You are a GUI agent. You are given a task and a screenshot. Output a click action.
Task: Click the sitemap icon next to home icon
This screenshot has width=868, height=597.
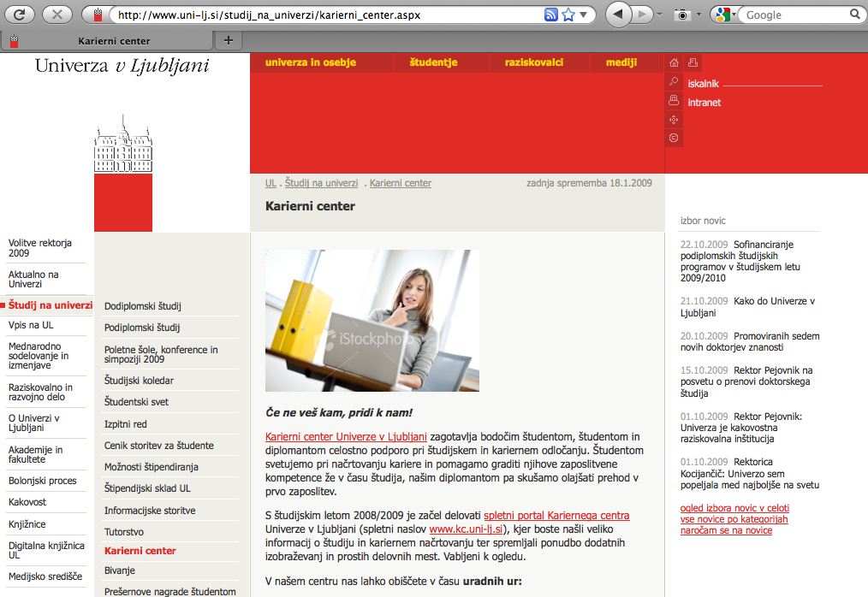693,62
